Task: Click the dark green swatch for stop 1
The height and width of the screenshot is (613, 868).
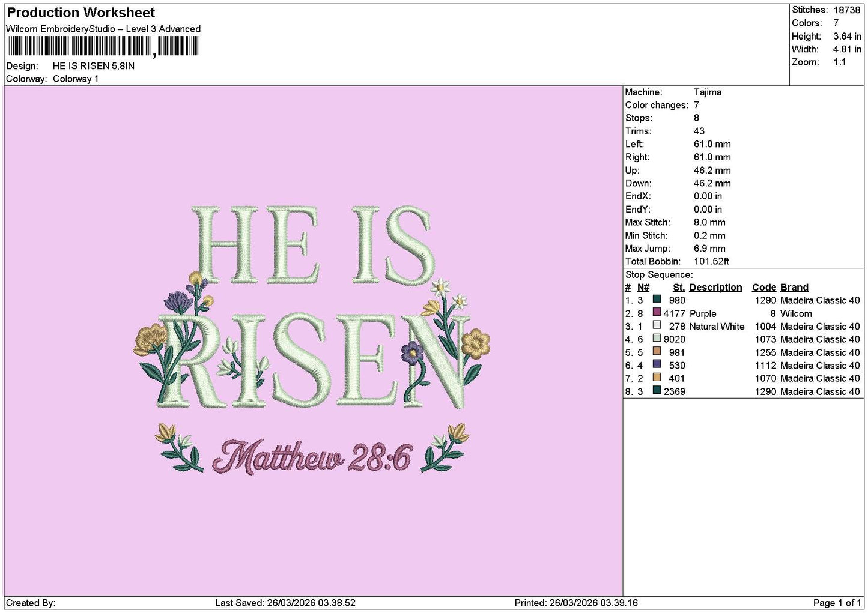Action: tap(657, 299)
